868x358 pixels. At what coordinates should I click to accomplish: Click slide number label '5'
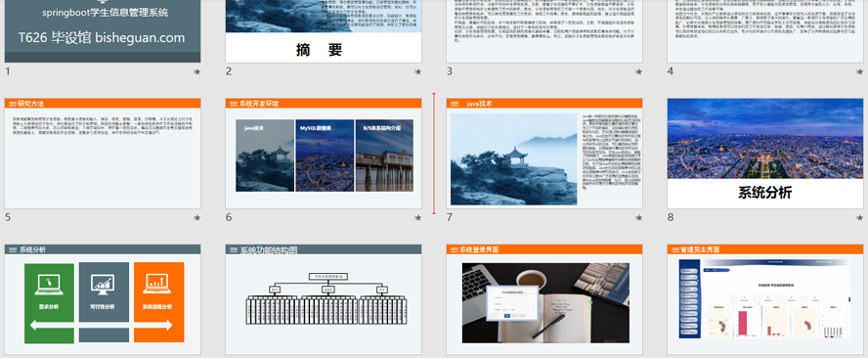tap(7, 217)
